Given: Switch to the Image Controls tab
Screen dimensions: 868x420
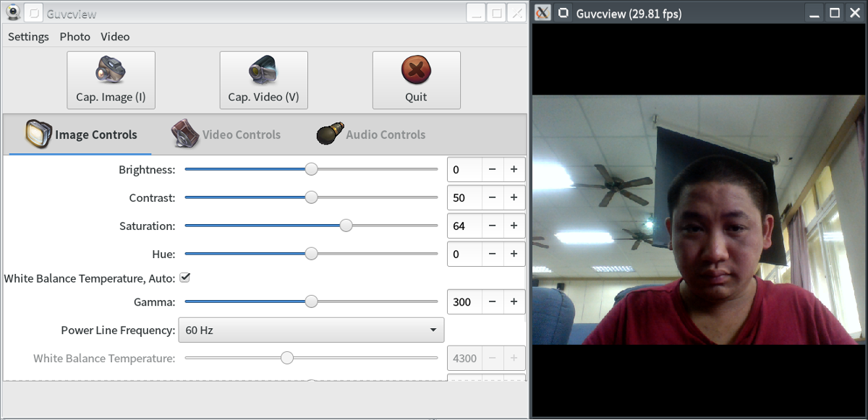Looking at the screenshot, I should click(80, 134).
